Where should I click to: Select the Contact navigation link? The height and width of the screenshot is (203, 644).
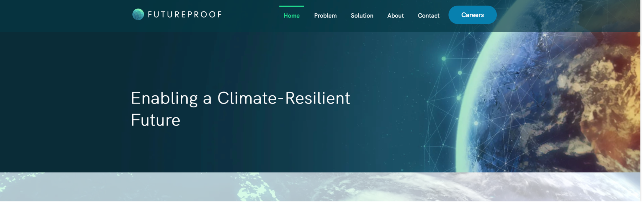[x=428, y=16]
